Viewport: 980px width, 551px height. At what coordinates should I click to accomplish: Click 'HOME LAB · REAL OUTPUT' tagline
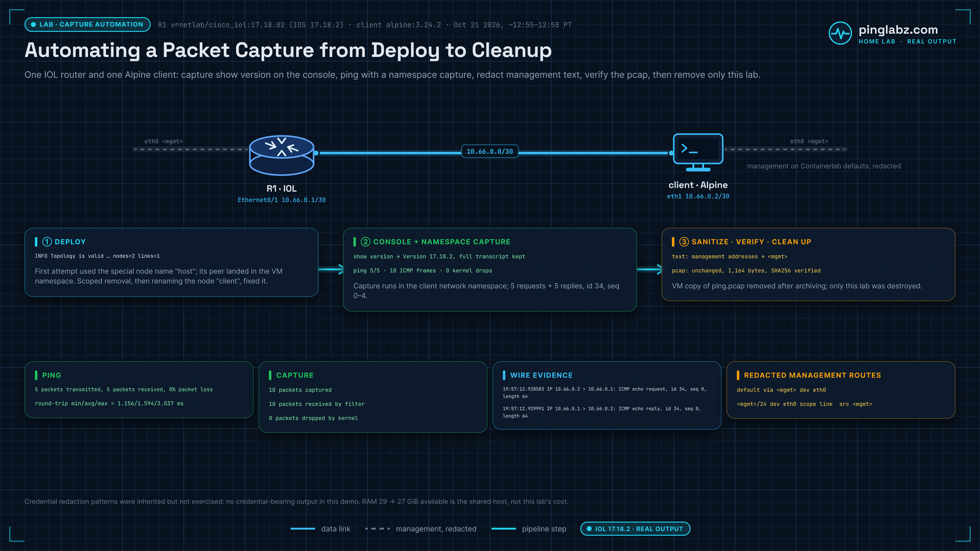click(x=907, y=42)
